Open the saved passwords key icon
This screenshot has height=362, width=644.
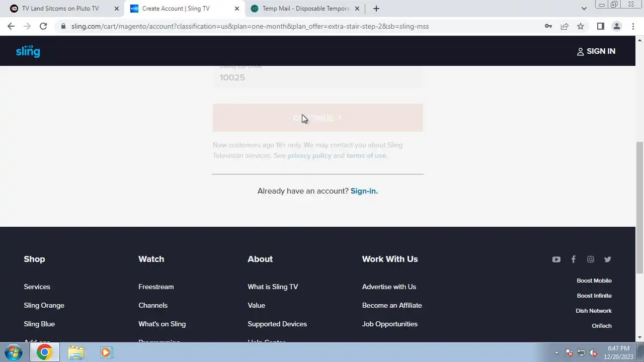[x=548, y=26]
